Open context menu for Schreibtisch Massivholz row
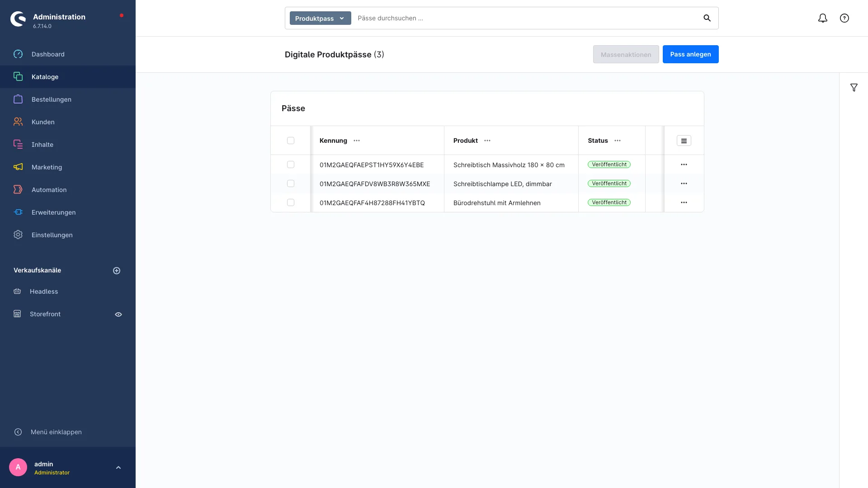 point(684,164)
